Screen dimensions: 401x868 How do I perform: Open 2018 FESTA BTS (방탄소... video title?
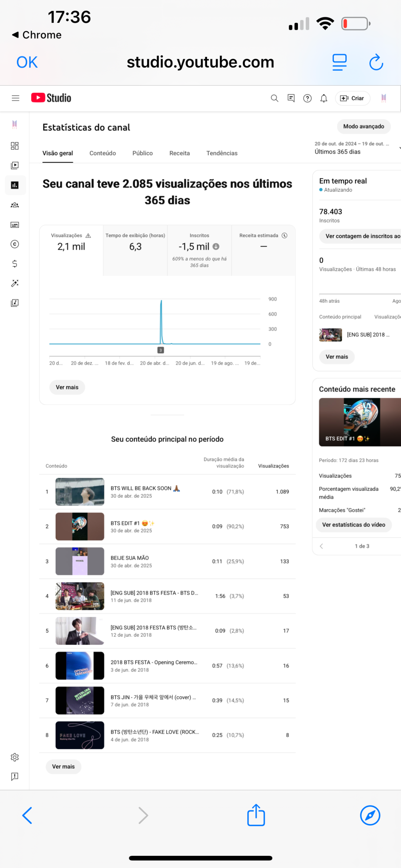[154, 628]
